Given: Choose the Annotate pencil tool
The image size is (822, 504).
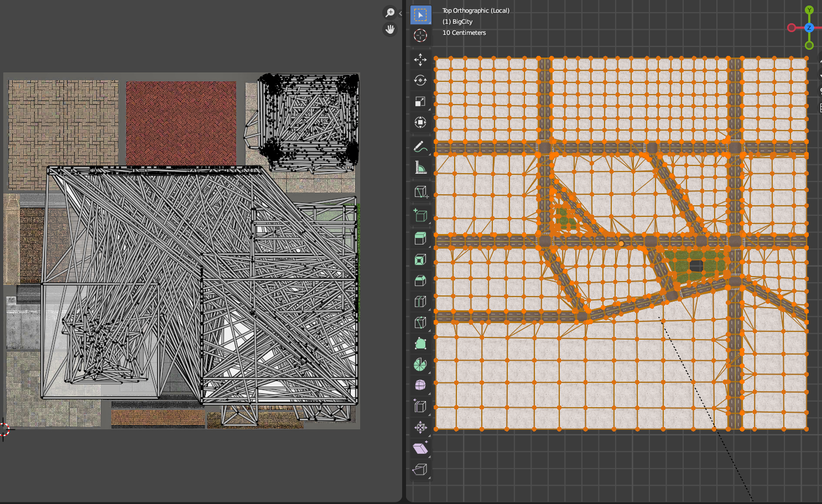Looking at the screenshot, I should pos(420,147).
